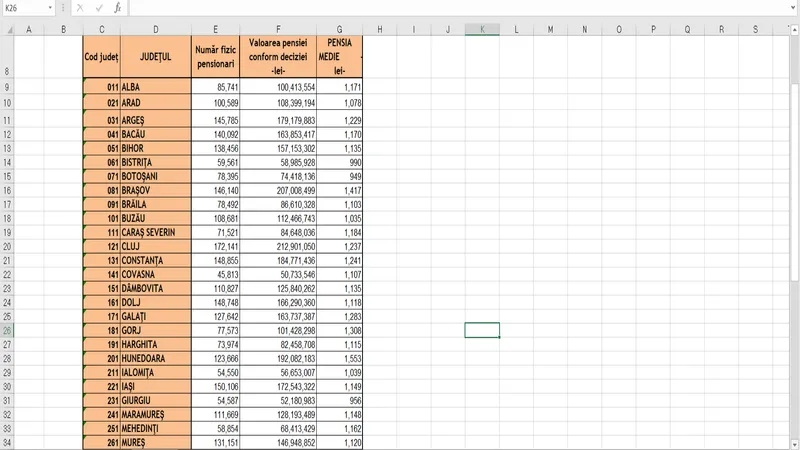Select column K header

click(x=482, y=29)
